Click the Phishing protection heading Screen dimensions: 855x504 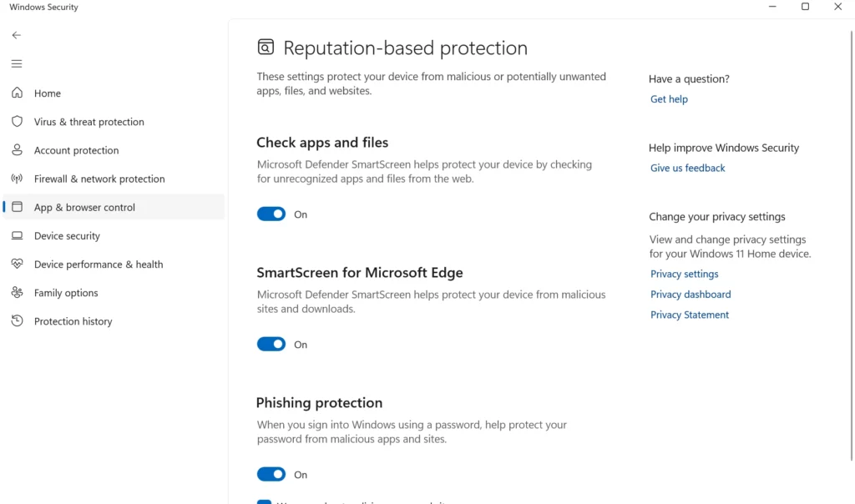point(319,403)
